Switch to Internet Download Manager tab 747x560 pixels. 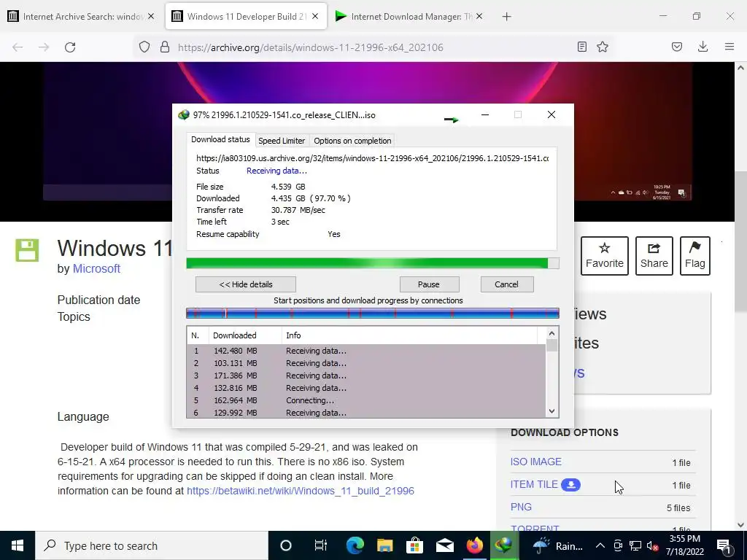pyautogui.click(x=410, y=17)
